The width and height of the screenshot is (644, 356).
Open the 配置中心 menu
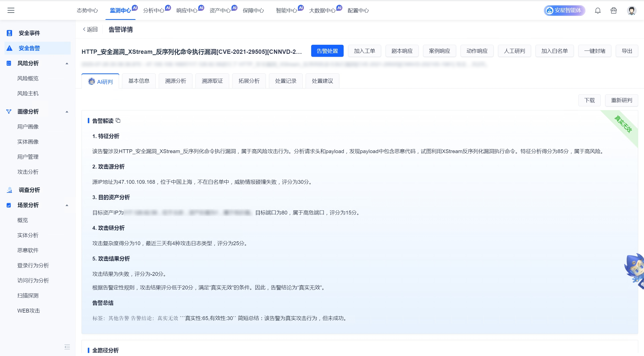tap(358, 10)
